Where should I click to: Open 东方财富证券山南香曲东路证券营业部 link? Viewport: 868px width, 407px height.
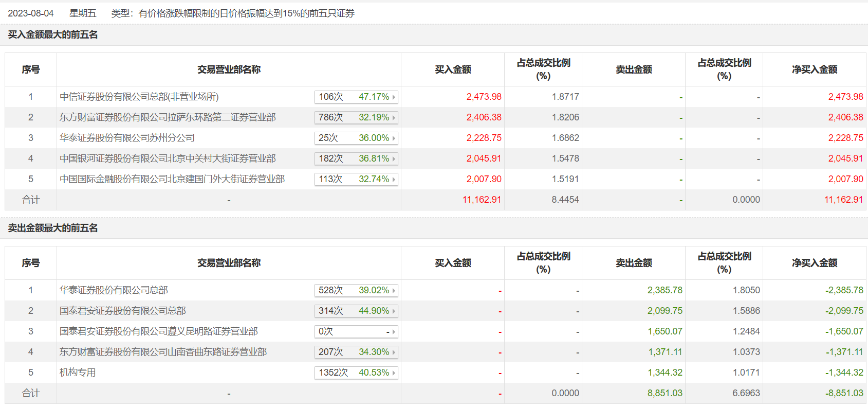tap(163, 352)
